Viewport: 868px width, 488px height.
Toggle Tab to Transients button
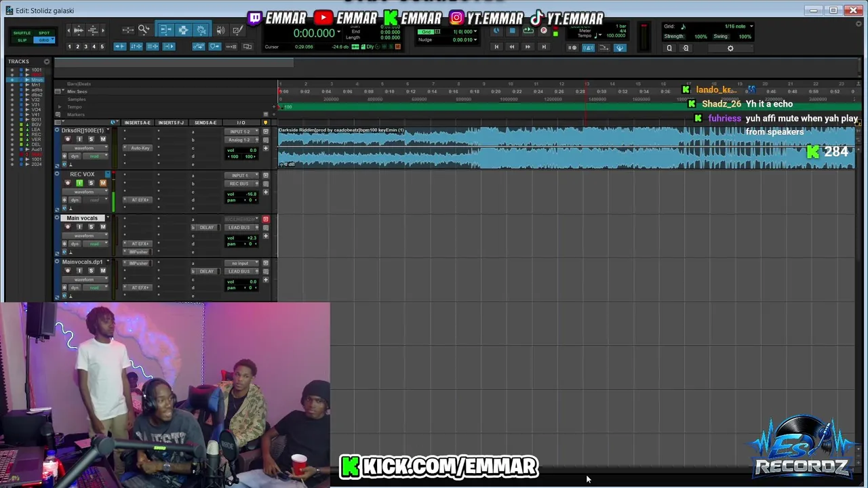(120, 47)
